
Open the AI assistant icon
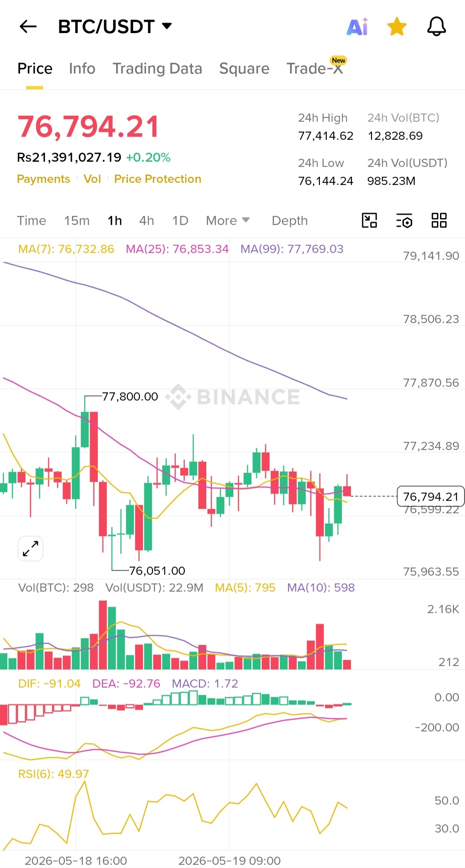(357, 27)
